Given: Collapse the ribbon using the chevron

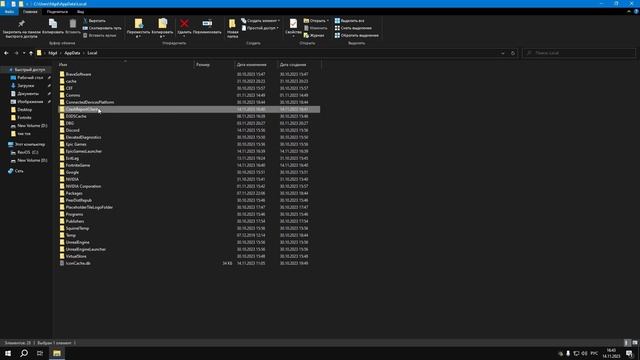Looking at the screenshot, I should tap(629, 12).
